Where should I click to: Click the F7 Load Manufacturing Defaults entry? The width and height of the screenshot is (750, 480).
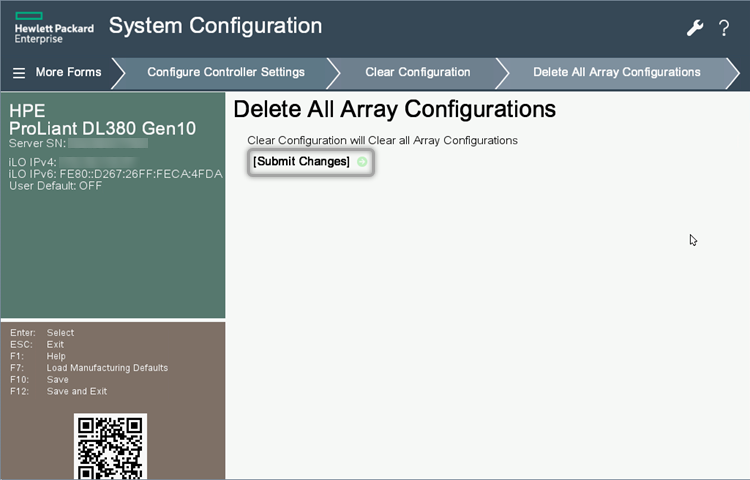click(x=89, y=368)
